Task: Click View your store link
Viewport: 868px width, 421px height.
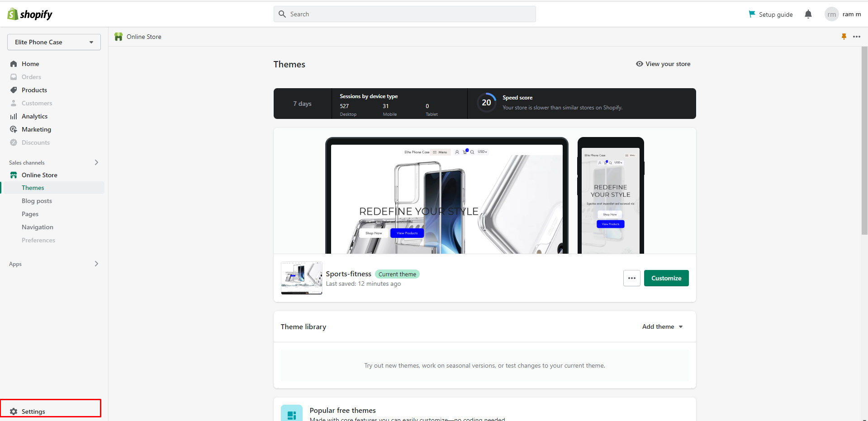Action: click(668, 64)
